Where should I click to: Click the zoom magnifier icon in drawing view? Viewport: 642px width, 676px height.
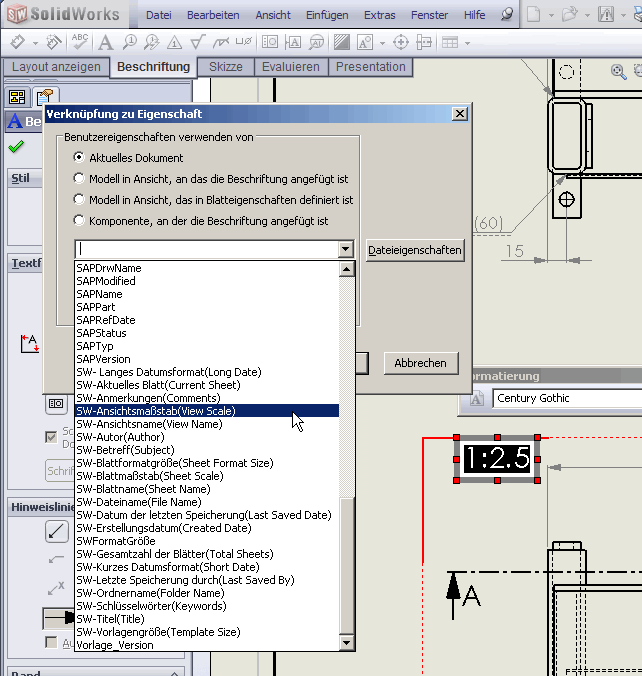pyautogui.click(x=618, y=72)
